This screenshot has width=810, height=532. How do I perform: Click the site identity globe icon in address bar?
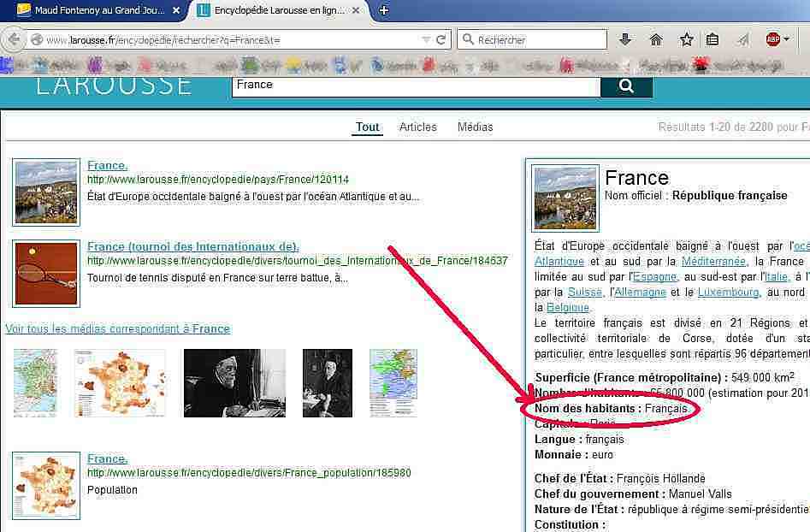coord(36,39)
